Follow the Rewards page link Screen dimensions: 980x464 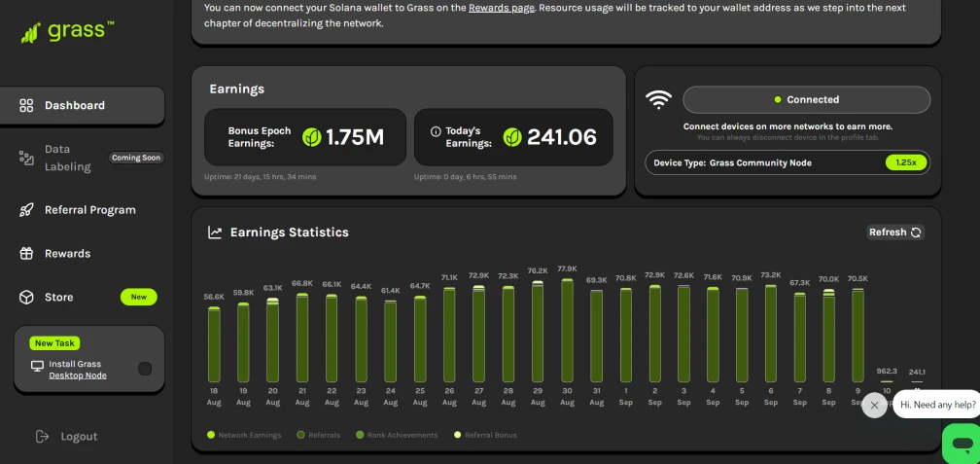[502, 8]
